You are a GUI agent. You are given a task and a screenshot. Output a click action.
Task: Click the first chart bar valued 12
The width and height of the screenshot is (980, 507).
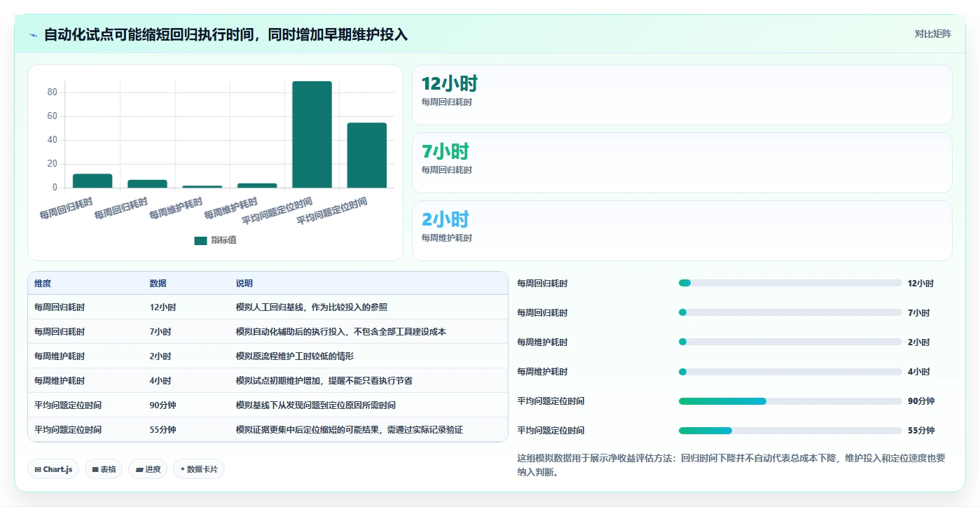(x=92, y=181)
